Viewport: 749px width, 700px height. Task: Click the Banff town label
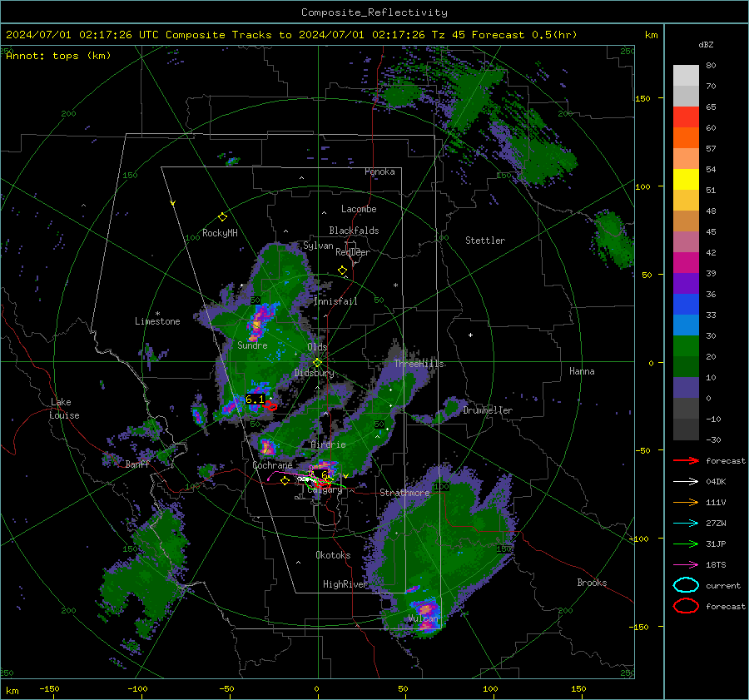137,464
